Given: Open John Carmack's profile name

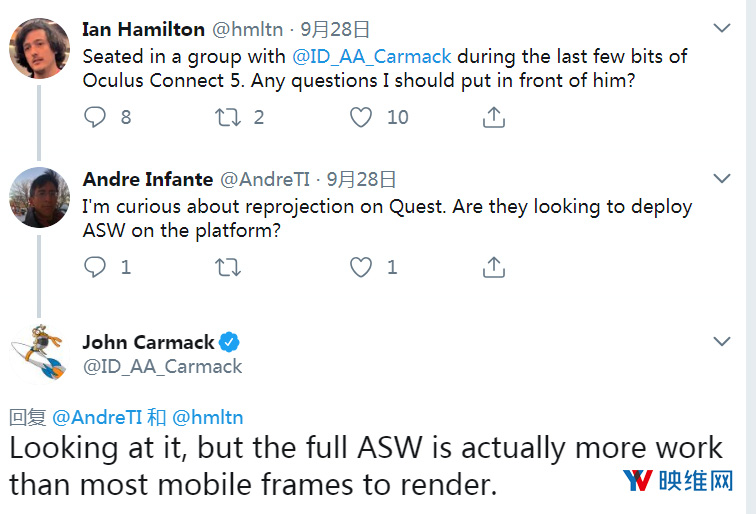Looking at the screenshot, I should tap(148, 342).
